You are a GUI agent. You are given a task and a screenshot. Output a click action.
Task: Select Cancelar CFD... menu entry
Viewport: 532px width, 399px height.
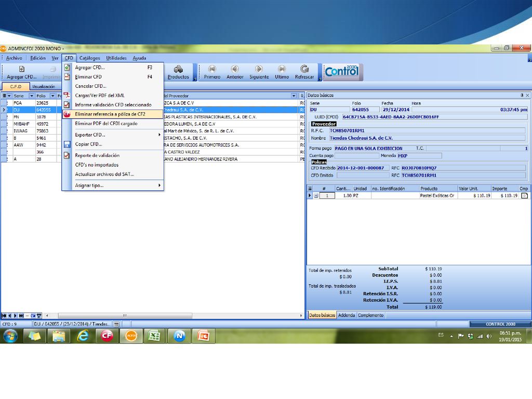tap(113, 86)
